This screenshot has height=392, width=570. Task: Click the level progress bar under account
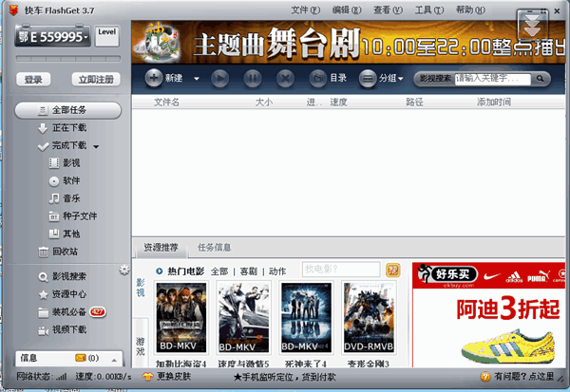coord(68,59)
